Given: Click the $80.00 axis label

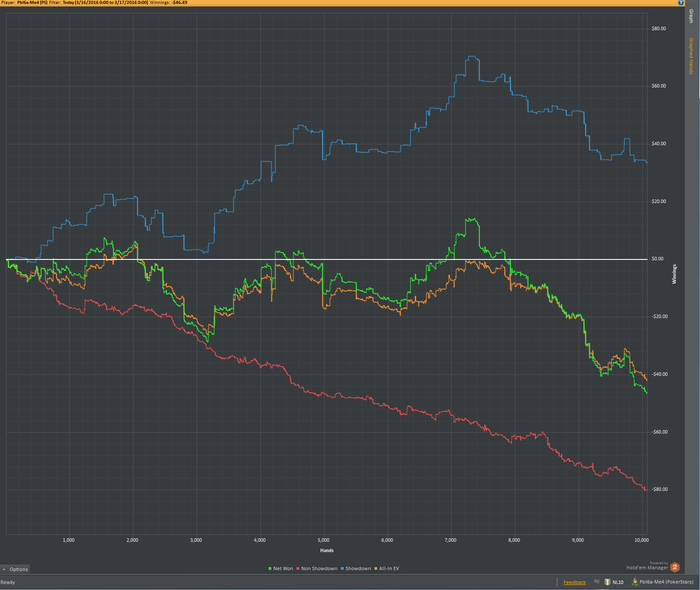Looking at the screenshot, I should tap(658, 29).
